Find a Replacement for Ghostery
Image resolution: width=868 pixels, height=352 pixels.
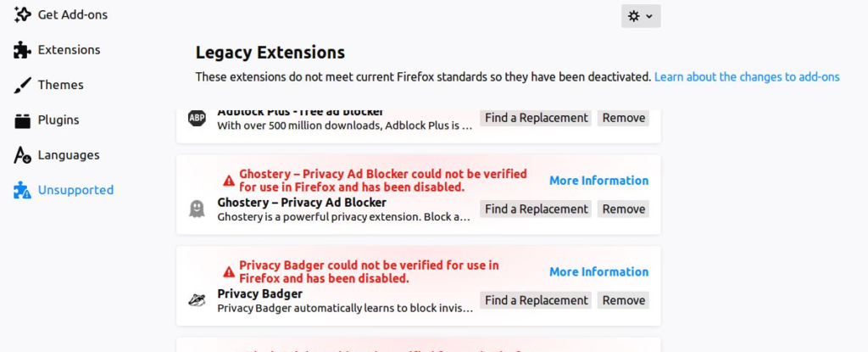[536, 210]
